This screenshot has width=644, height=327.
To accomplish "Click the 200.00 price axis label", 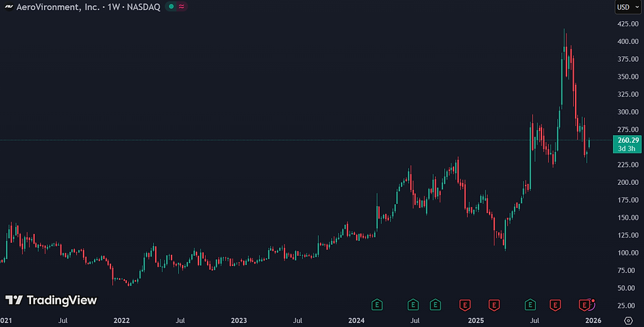I will [628, 182].
